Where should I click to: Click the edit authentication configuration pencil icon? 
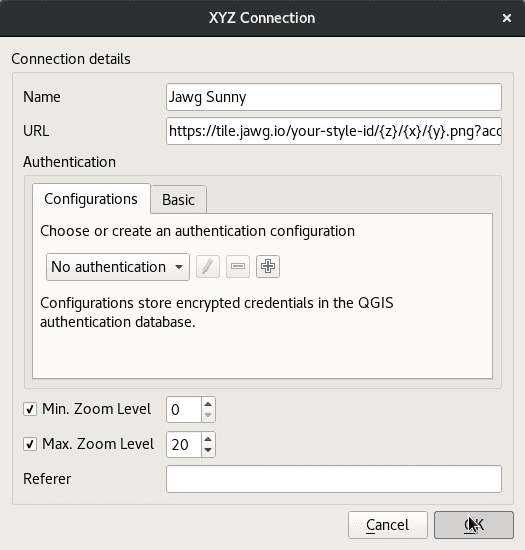click(x=208, y=267)
